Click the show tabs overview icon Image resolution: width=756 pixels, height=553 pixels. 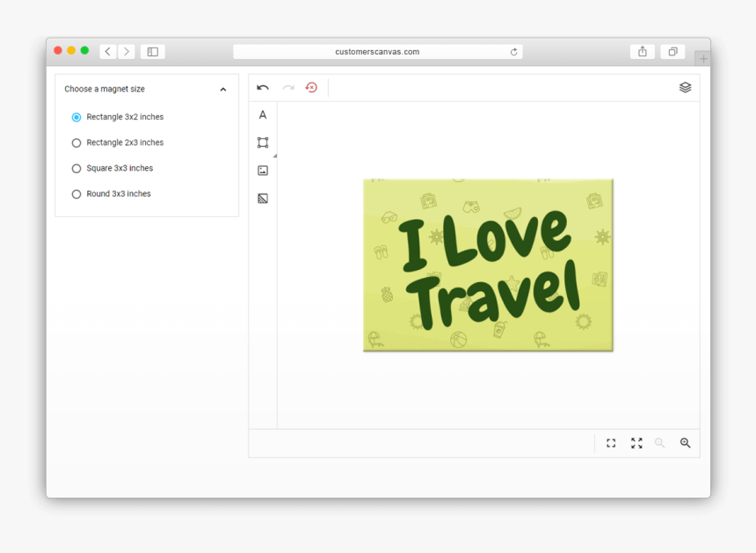click(672, 52)
